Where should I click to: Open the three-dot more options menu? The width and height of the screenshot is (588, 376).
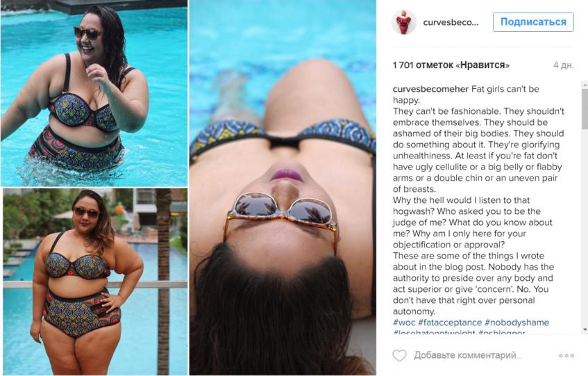(x=566, y=355)
